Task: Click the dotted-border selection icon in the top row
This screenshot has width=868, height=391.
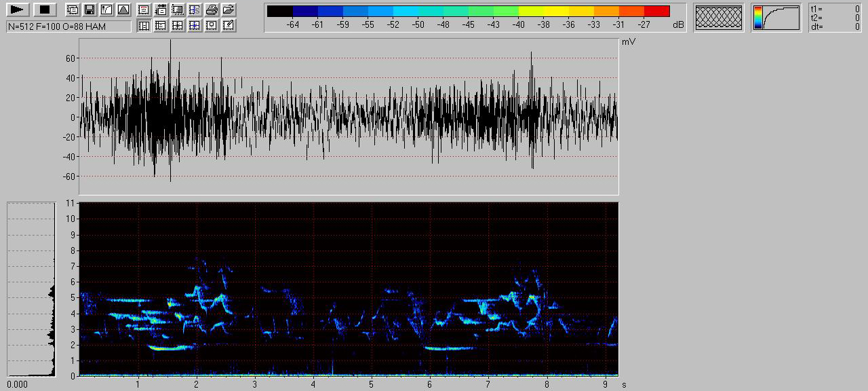Action: (x=178, y=10)
